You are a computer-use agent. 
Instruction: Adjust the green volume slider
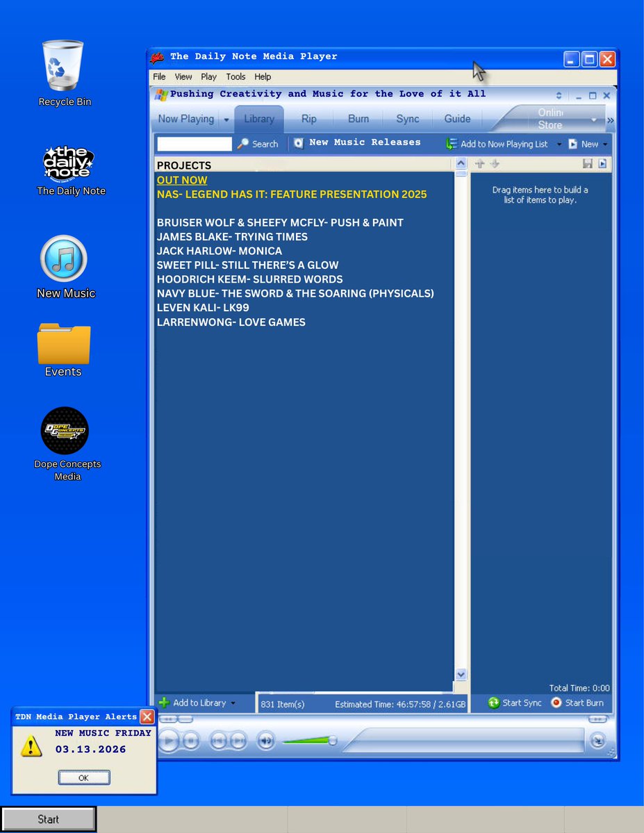(x=310, y=740)
